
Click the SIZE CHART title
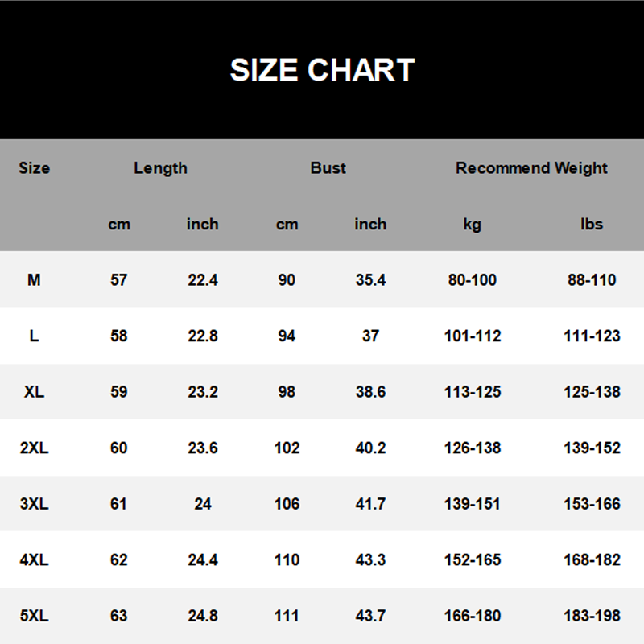point(322,70)
